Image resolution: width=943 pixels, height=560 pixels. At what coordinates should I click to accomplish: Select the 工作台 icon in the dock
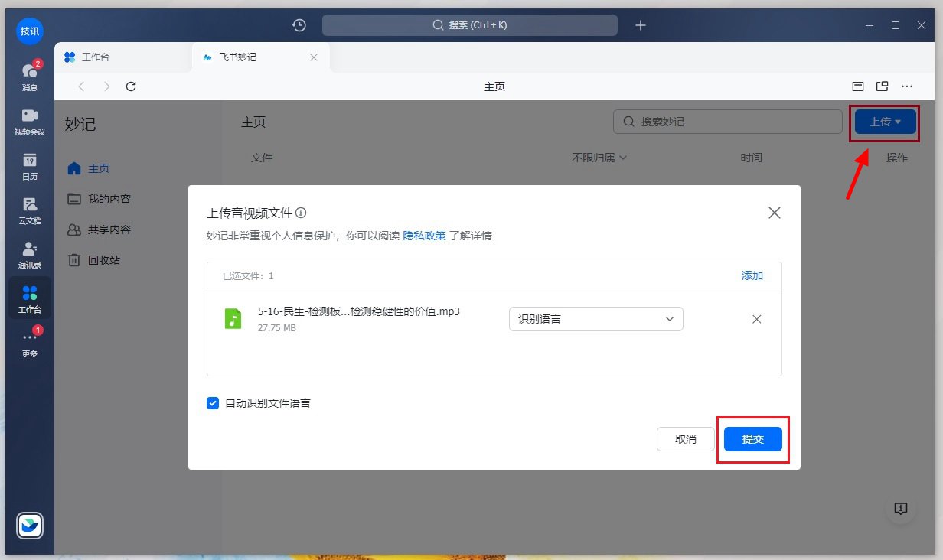[29, 297]
